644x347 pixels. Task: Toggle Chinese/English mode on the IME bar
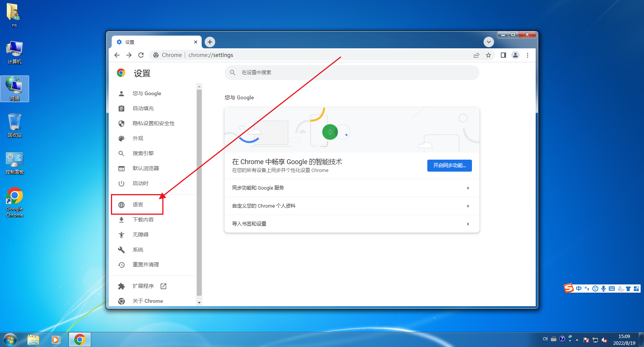(579, 289)
